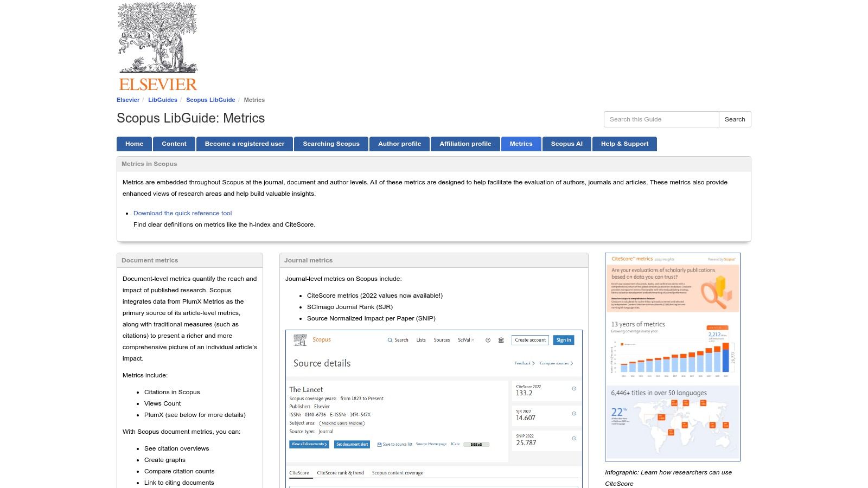Screen dimensions: 868x488
Task: Click the SNIP 2022 info icon
Action: [x=573, y=438]
